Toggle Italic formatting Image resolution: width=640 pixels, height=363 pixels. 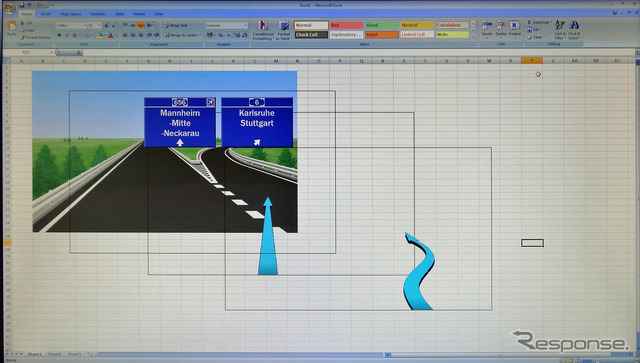click(x=67, y=36)
